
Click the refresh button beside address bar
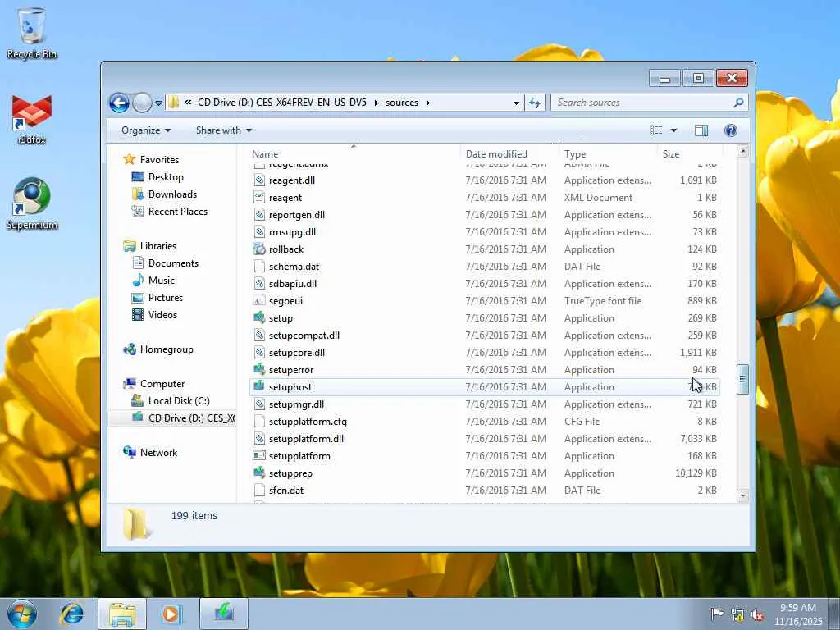tap(535, 103)
